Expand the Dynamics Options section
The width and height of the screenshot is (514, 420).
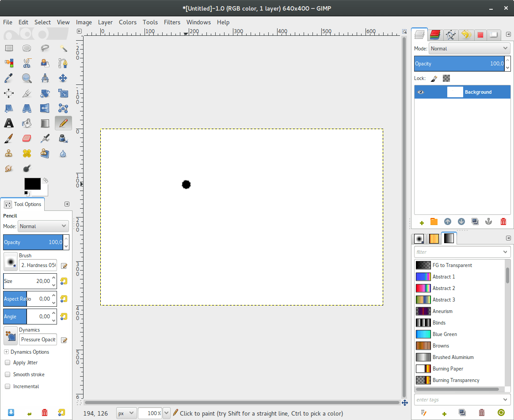click(6, 351)
